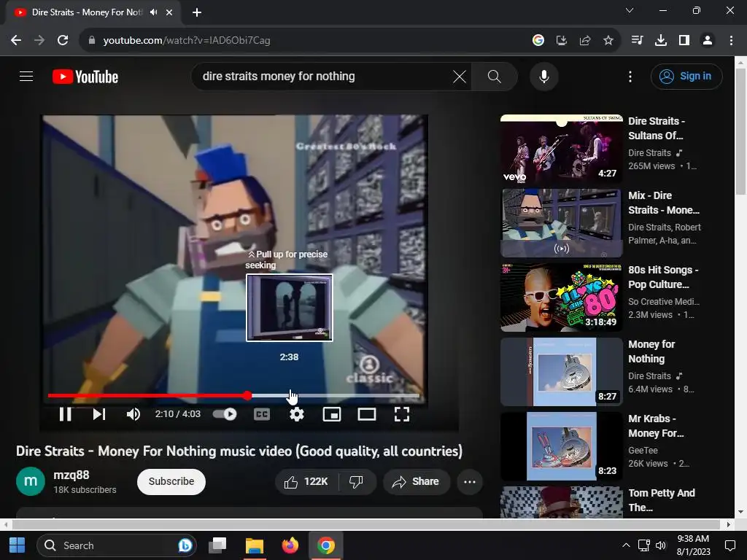Clear the search query with the X
This screenshot has height=560, width=747.
point(460,76)
